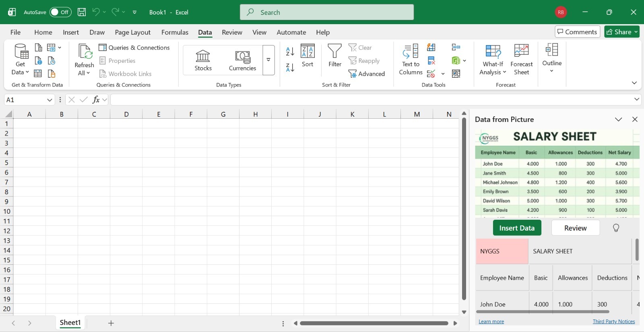This screenshot has width=644, height=332.
Task: Click the lightbulb tips icon
Action: 616,228
